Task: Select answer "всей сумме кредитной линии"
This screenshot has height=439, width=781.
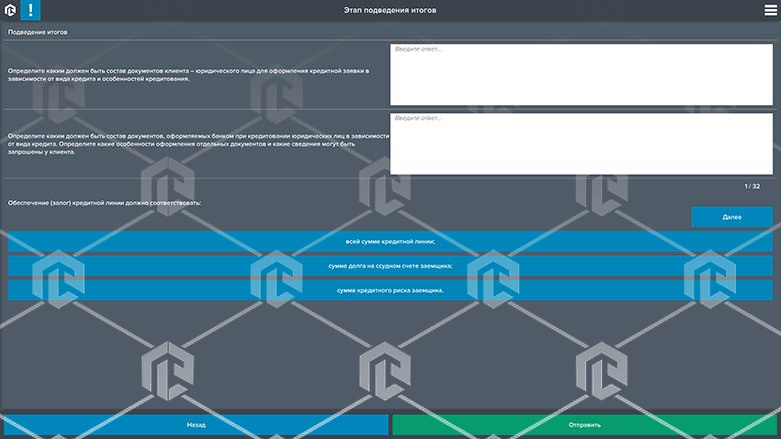Action: (390, 241)
